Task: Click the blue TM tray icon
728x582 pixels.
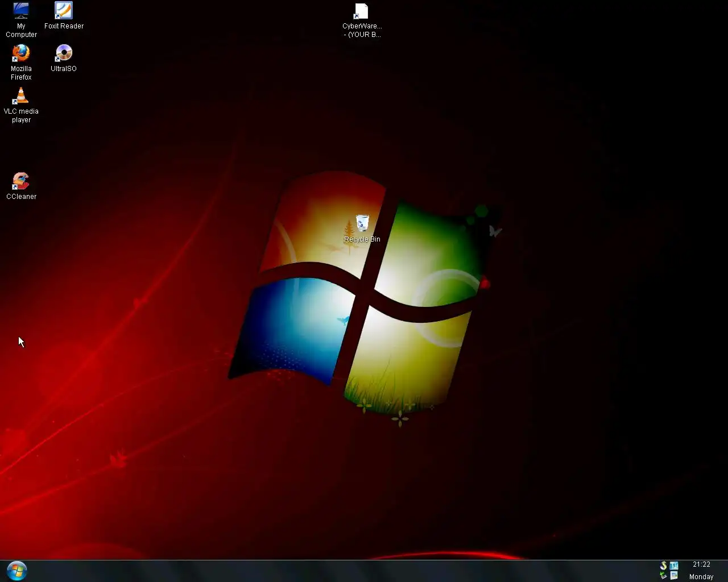Action: click(x=674, y=566)
